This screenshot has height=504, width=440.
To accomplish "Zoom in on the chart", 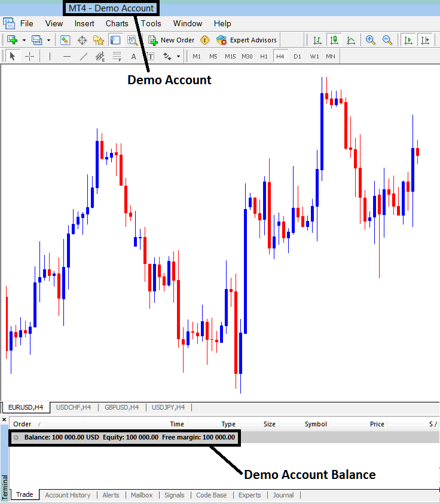I will pos(371,40).
